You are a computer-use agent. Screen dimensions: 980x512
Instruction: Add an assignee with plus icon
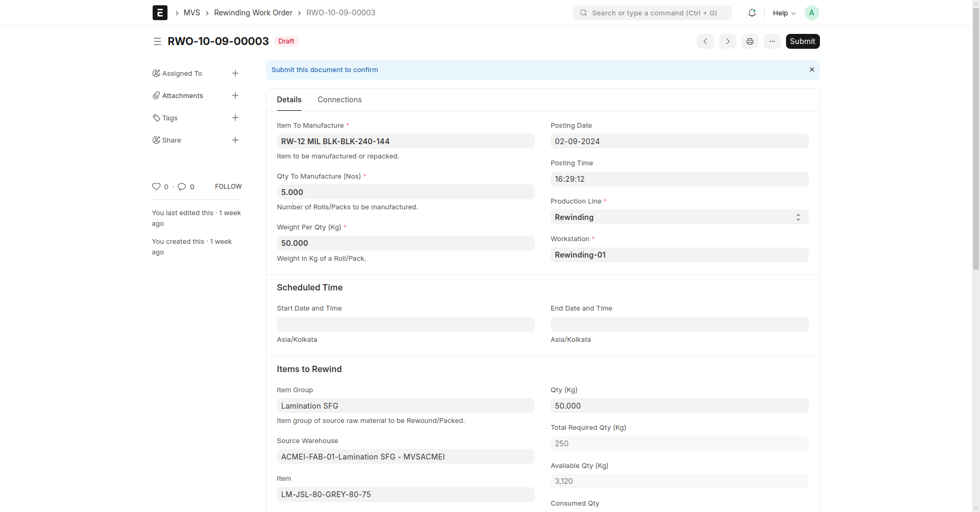pos(235,73)
